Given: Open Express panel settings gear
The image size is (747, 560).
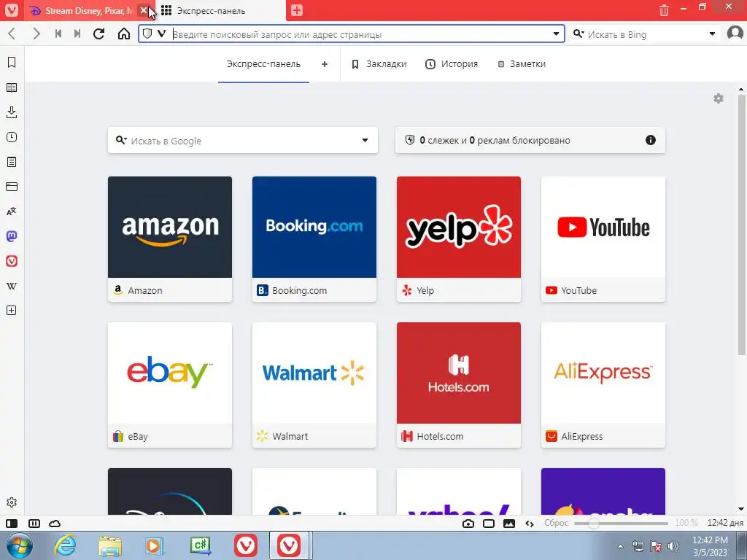Looking at the screenshot, I should (x=719, y=98).
